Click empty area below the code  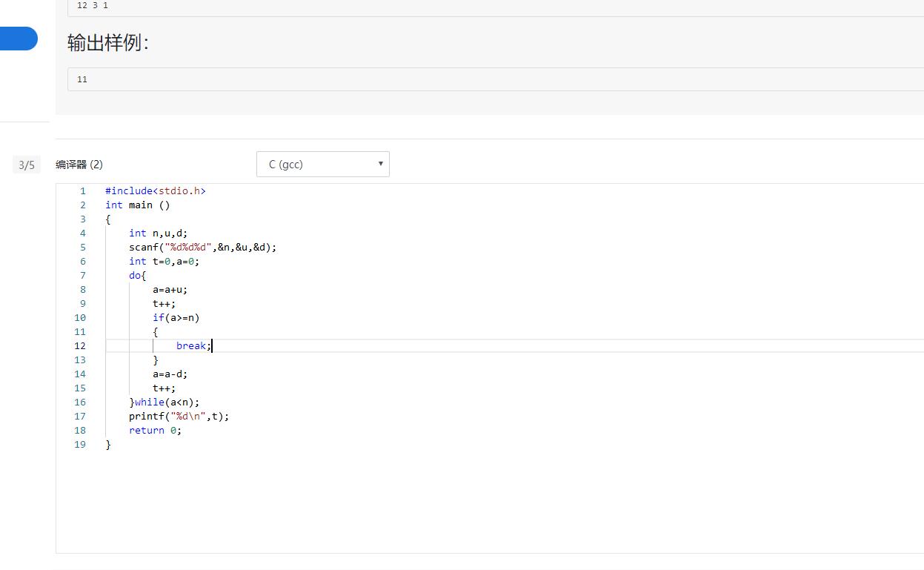(x=445, y=504)
